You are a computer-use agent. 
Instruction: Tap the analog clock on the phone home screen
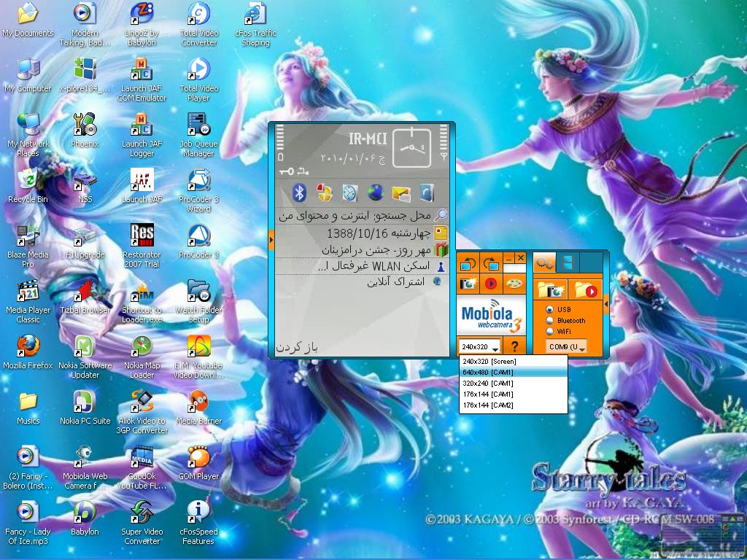411,147
